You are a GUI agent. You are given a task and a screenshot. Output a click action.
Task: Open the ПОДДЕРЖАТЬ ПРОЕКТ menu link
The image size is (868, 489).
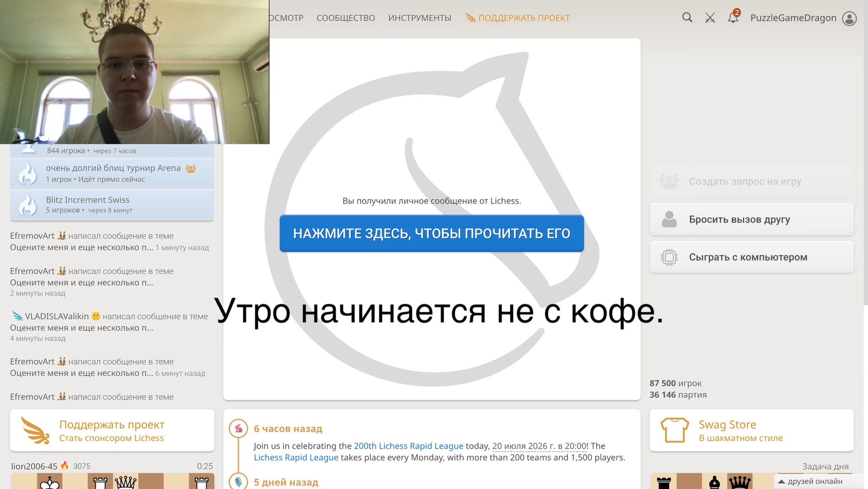[518, 18]
